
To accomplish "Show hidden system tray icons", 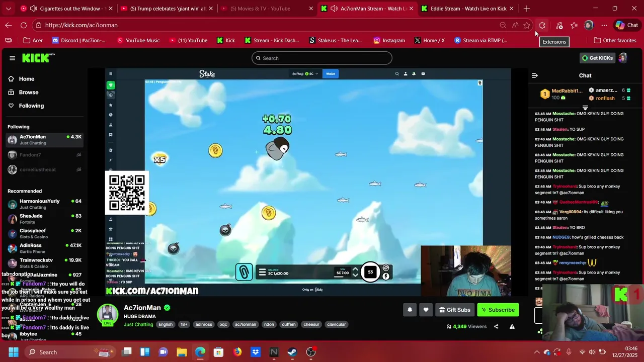I will click(537, 352).
